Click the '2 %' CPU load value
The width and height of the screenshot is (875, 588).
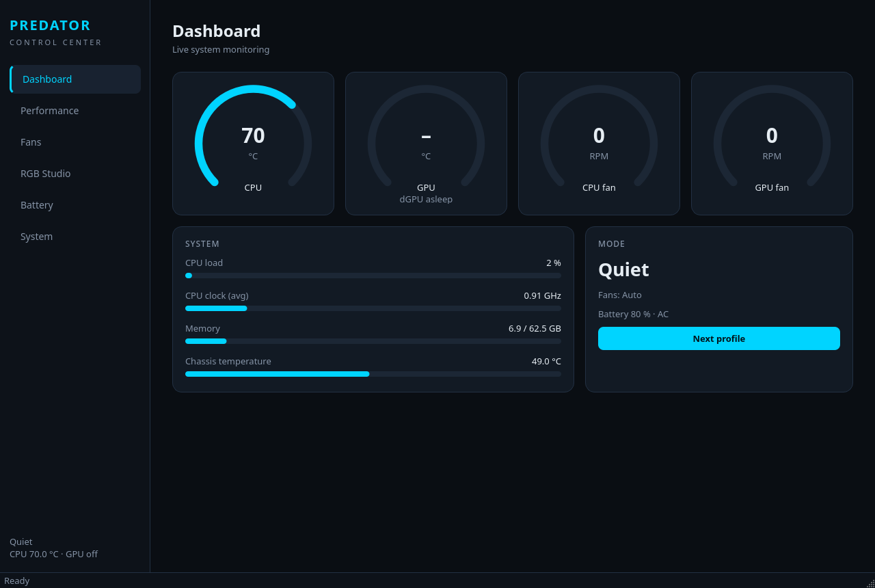554,263
